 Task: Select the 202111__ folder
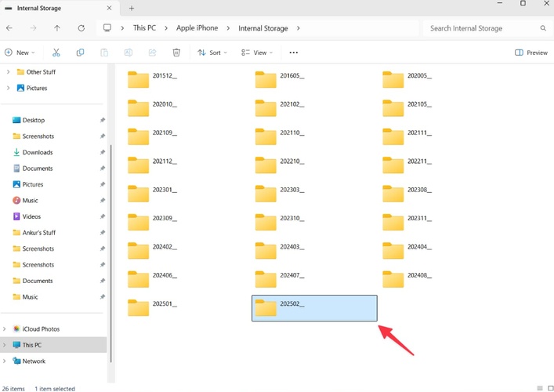coord(407,136)
